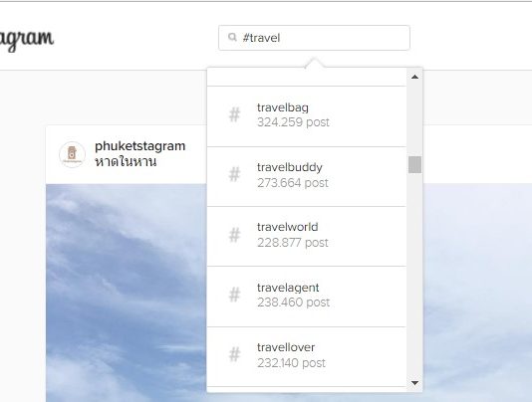Click the hashtag icon beside travelagent

tap(234, 295)
